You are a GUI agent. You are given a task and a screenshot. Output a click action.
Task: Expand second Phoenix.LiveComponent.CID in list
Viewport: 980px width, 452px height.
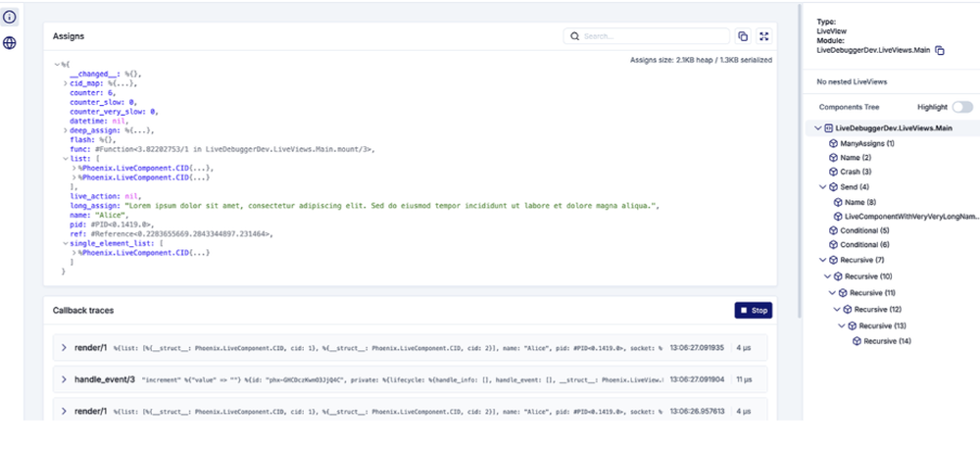tap(73, 177)
